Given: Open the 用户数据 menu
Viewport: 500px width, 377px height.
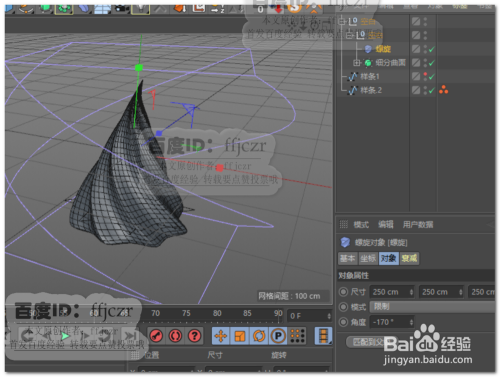Looking at the screenshot, I should coord(418,224).
